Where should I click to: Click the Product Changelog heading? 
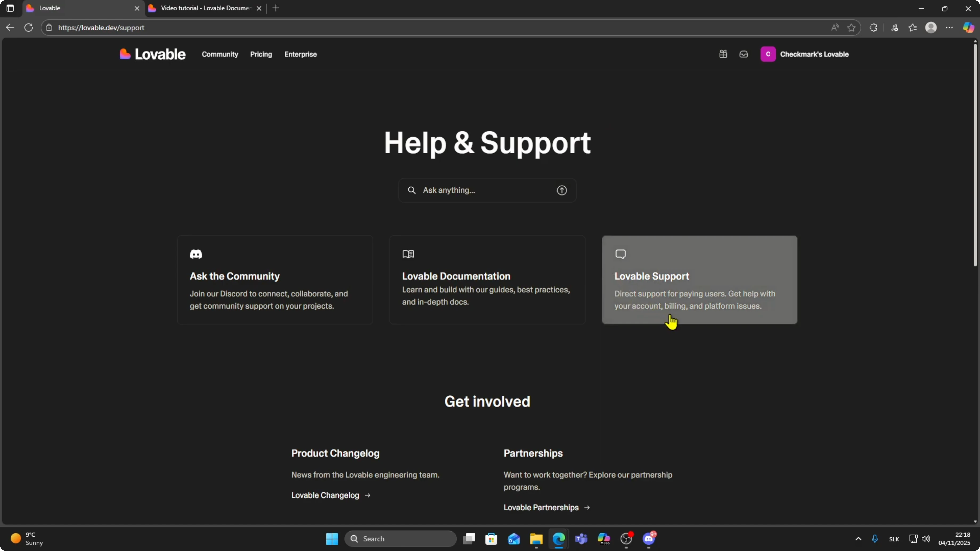click(336, 453)
